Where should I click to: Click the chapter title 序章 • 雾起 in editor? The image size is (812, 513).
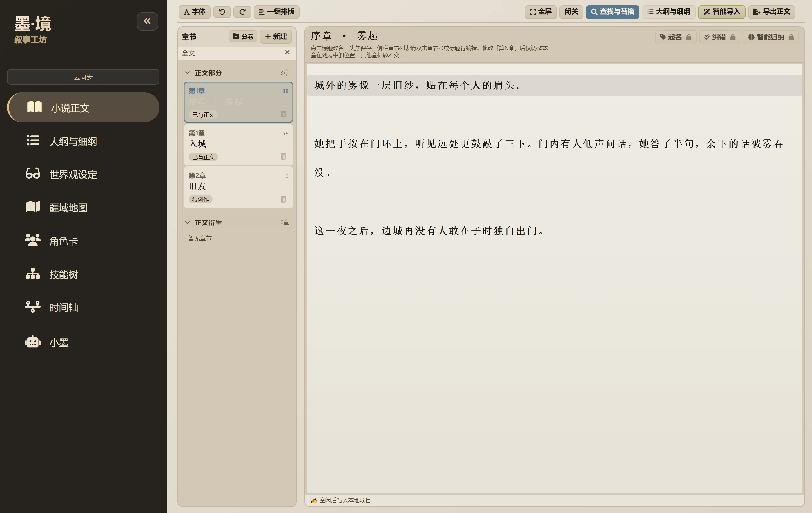tap(344, 36)
